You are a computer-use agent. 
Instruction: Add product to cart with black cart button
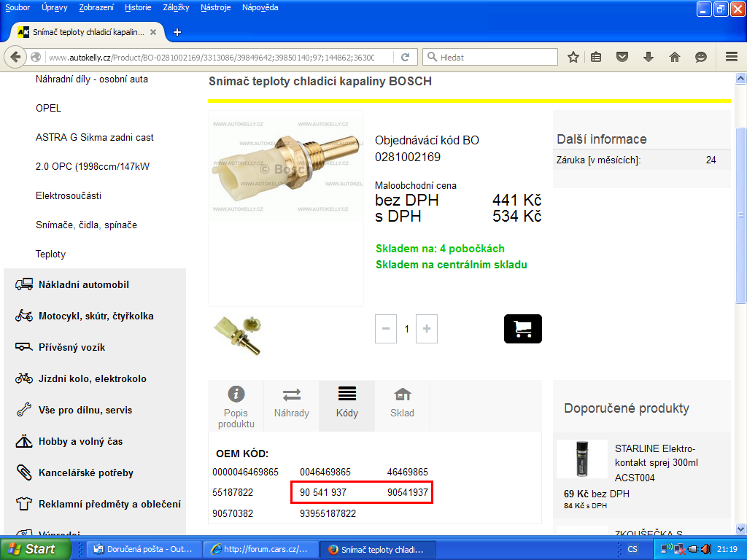[522, 329]
